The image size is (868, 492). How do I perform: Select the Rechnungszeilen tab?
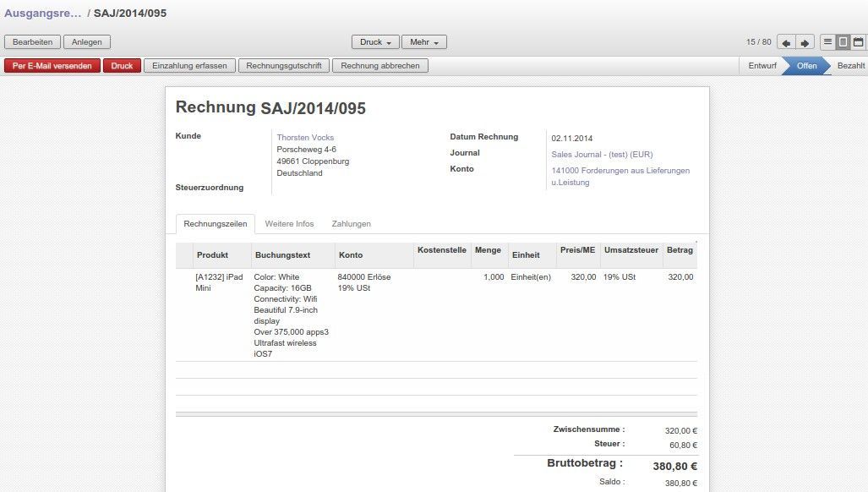pyautogui.click(x=216, y=224)
